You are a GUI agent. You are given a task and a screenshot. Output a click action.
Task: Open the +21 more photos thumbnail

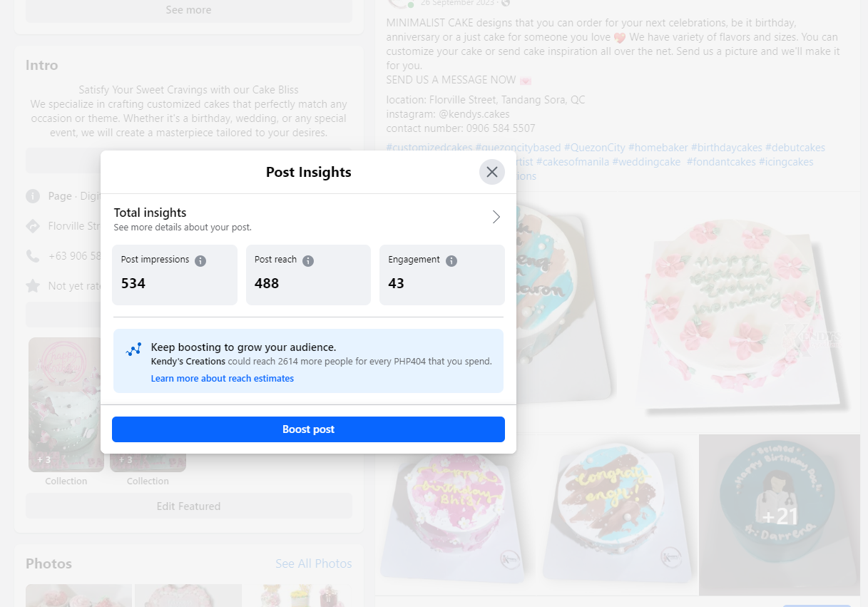pos(780,515)
